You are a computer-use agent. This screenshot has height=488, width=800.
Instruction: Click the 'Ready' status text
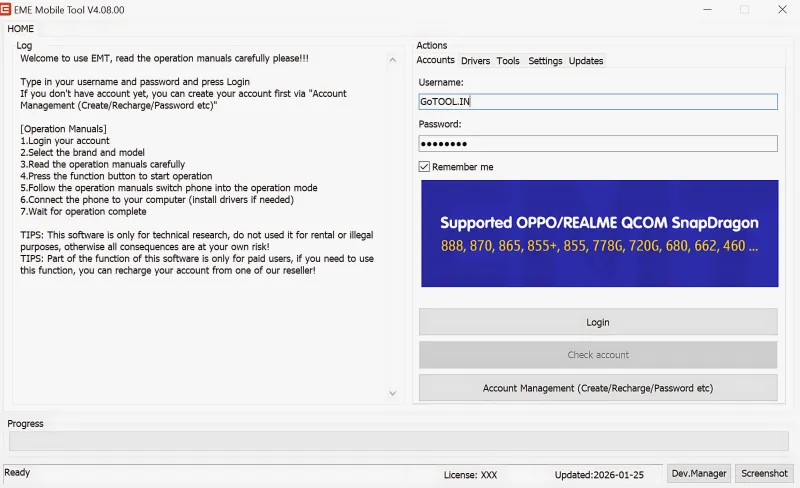coord(17,472)
